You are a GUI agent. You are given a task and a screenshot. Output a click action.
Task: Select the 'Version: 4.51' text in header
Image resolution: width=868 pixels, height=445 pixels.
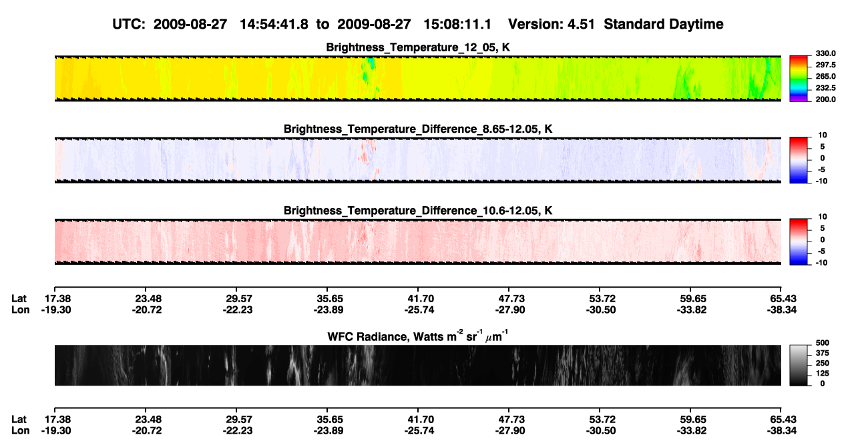tap(552, 25)
